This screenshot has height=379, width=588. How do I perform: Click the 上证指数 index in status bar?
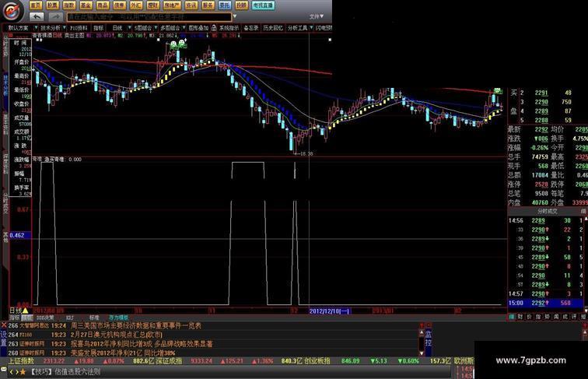coord(21,360)
